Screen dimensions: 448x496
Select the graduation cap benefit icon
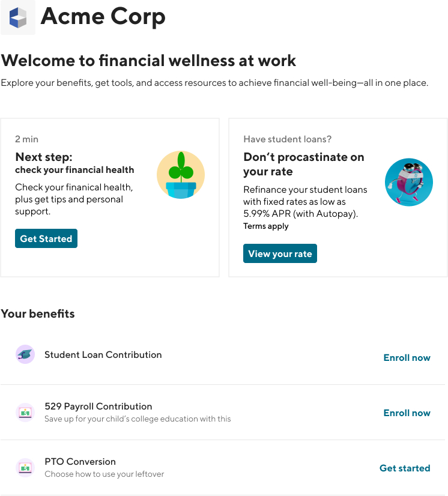click(25, 354)
